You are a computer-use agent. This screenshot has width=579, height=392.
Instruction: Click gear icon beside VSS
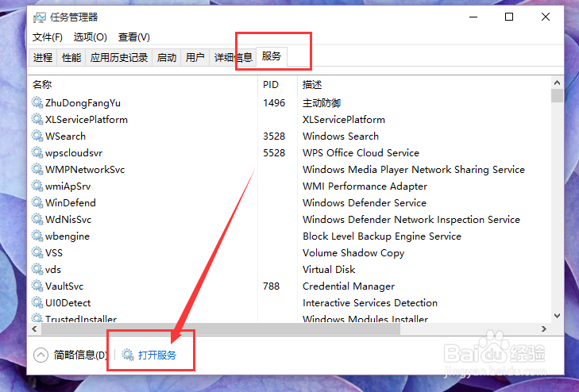pos(37,252)
